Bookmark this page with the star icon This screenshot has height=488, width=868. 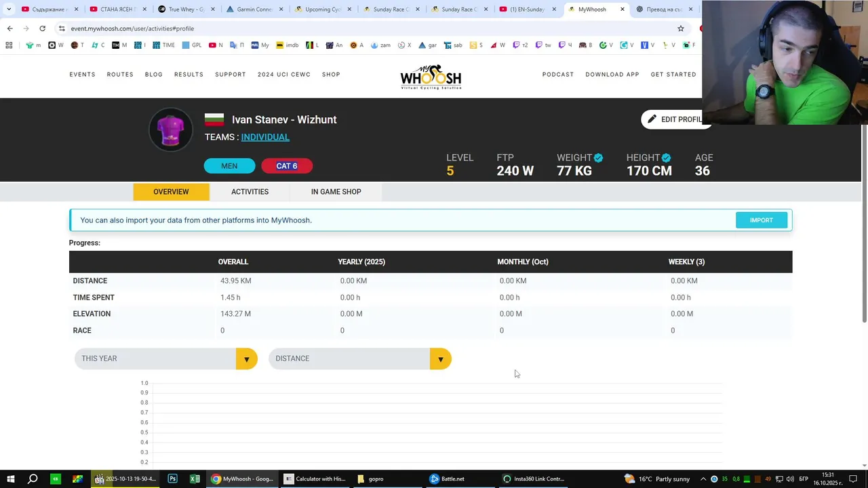[x=681, y=28]
